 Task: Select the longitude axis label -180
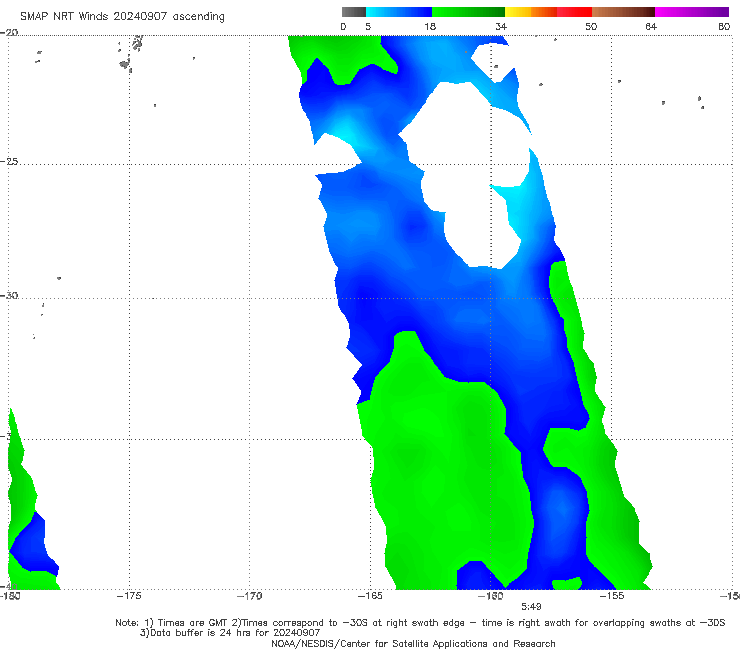click(10, 596)
